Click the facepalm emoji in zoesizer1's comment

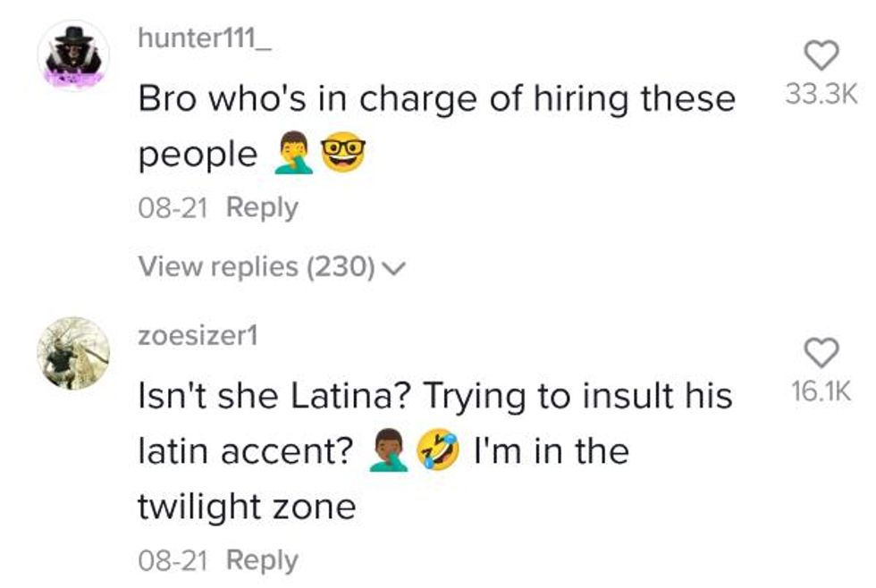pos(389,451)
